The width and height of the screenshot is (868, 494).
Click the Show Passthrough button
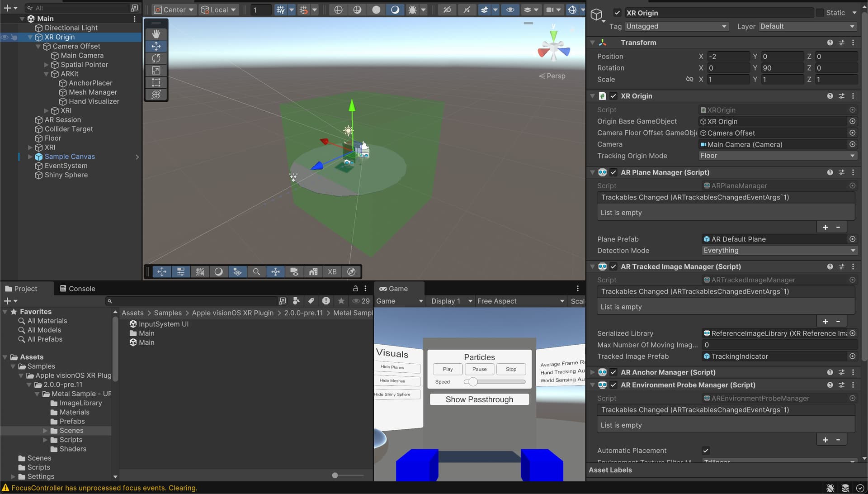click(x=479, y=399)
